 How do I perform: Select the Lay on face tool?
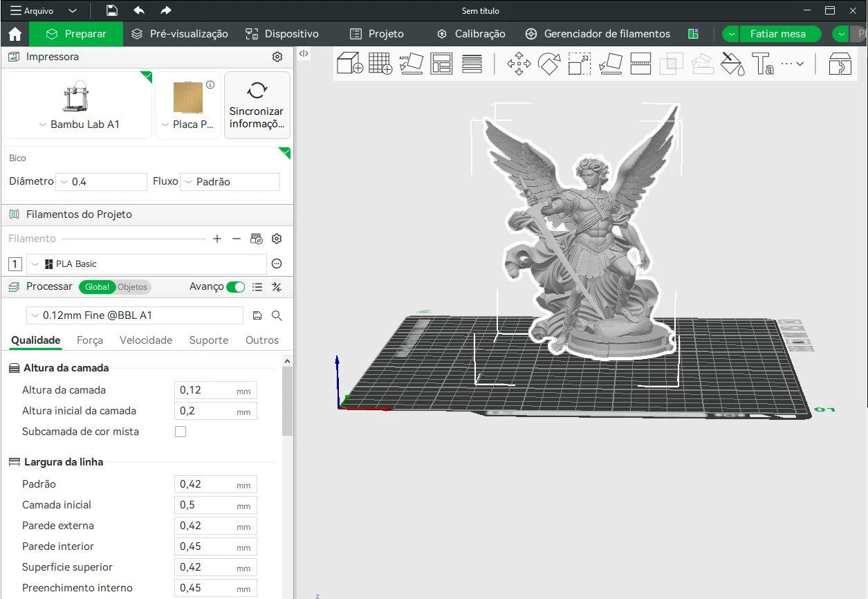(611, 64)
